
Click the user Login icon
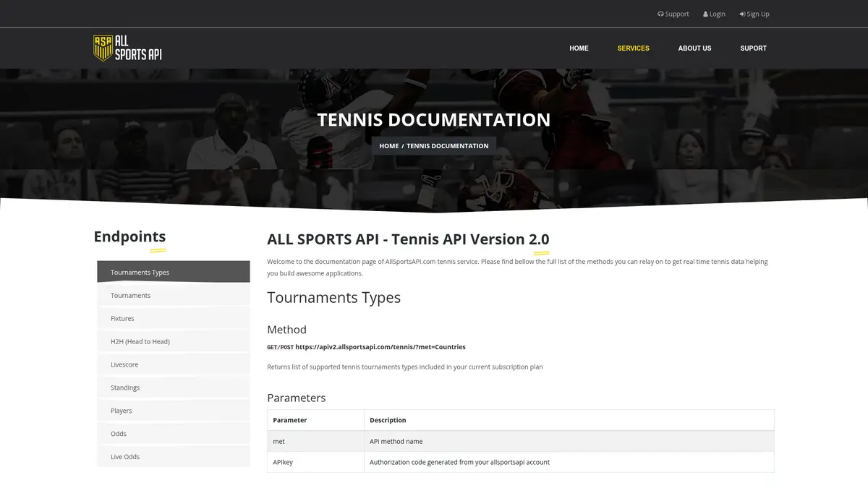click(x=705, y=14)
